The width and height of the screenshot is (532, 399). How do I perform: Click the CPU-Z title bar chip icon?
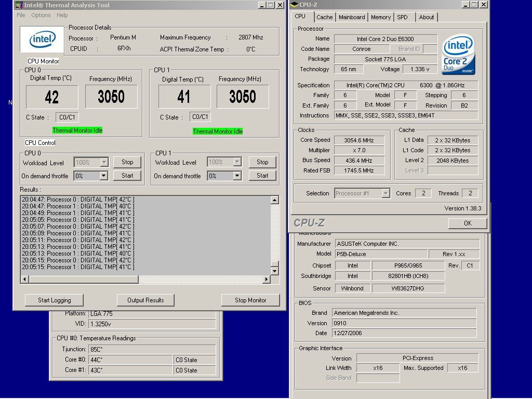(x=294, y=5)
